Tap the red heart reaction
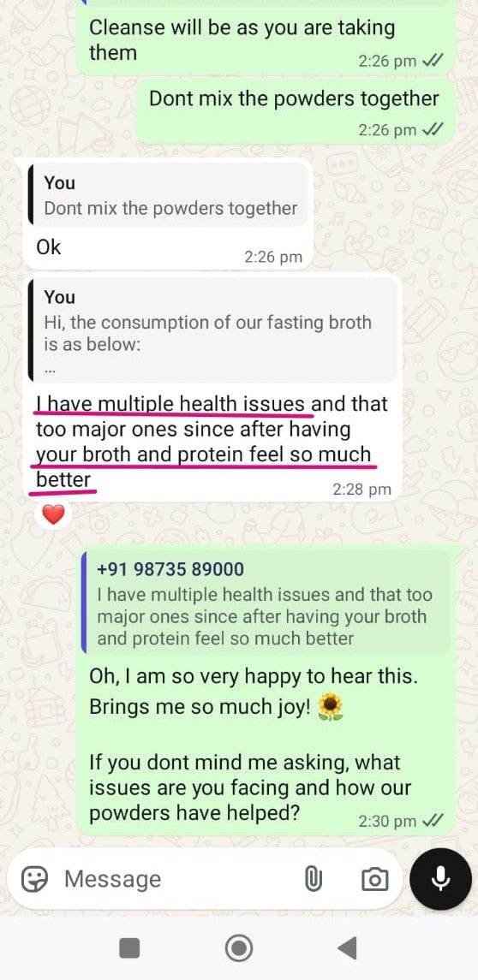Viewport: 478px width, 980px height. pyautogui.click(x=54, y=515)
